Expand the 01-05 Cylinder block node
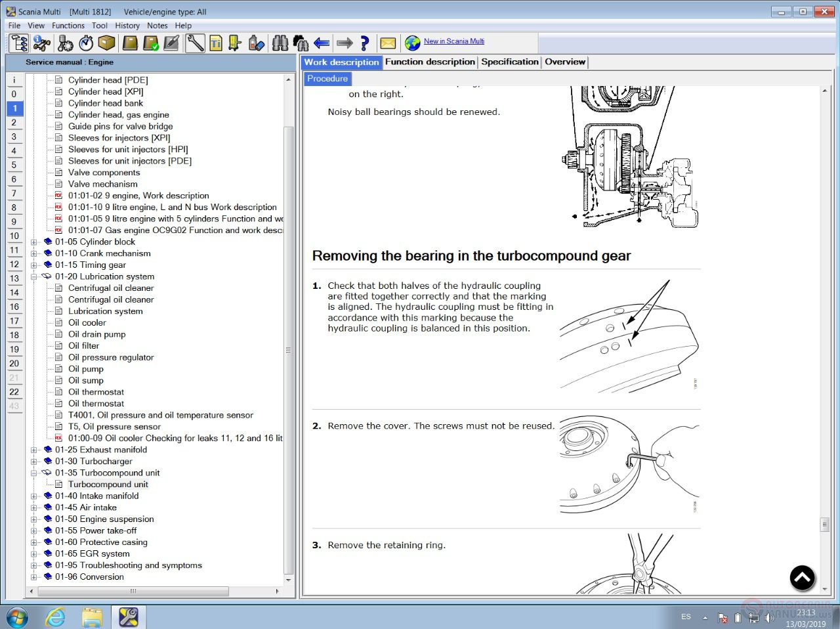The height and width of the screenshot is (629, 840). [34, 242]
